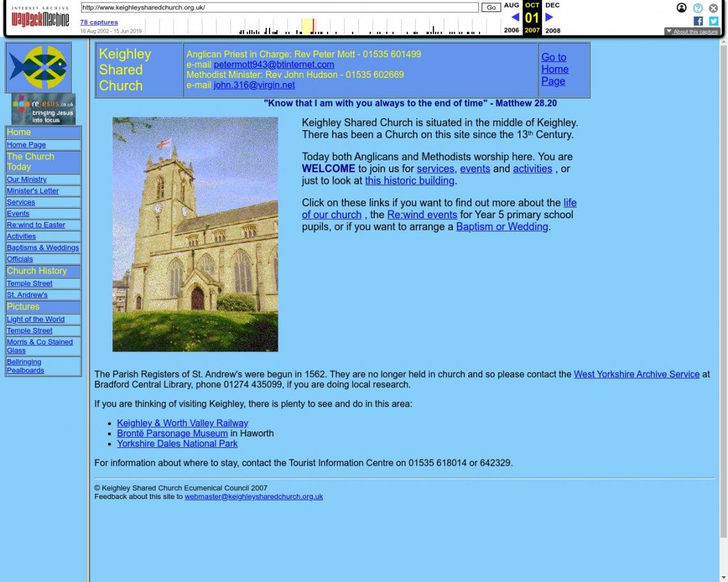Select the 2007 timeline highlight marker

pyautogui.click(x=308, y=26)
